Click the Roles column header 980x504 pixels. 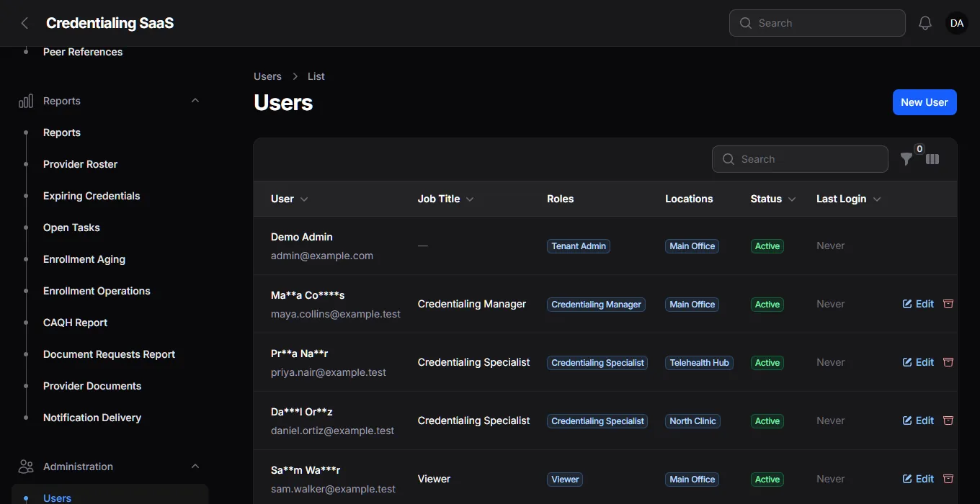coord(561,199)
